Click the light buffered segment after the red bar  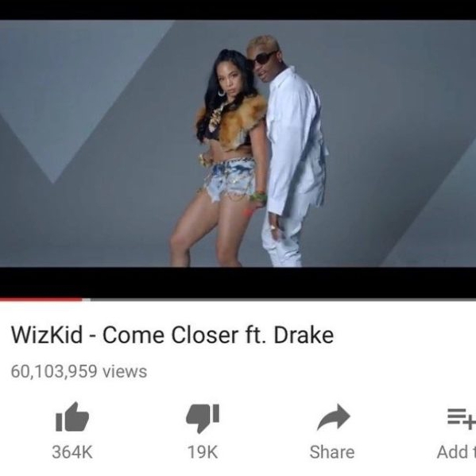click(86, 300)
